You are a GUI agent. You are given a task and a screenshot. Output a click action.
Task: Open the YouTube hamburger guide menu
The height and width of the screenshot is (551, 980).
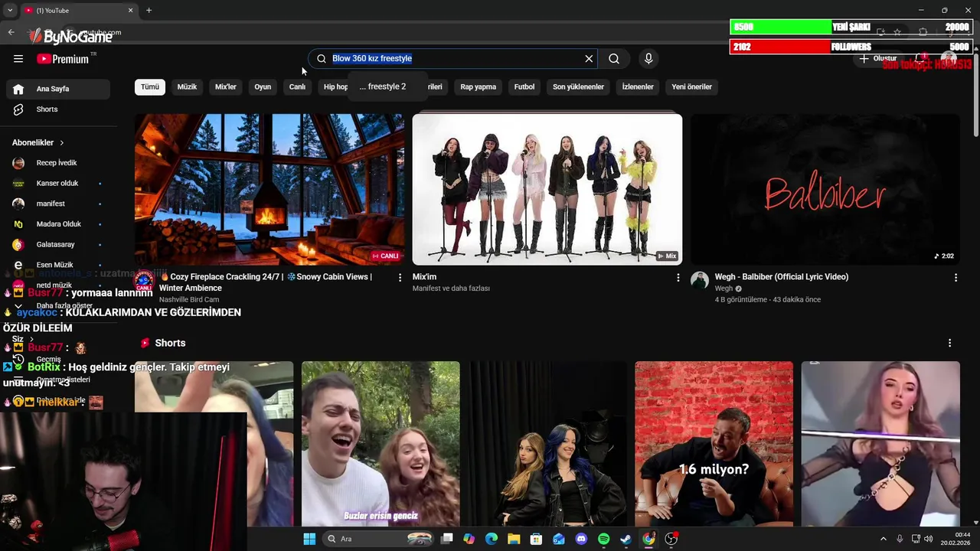(18, 59)
